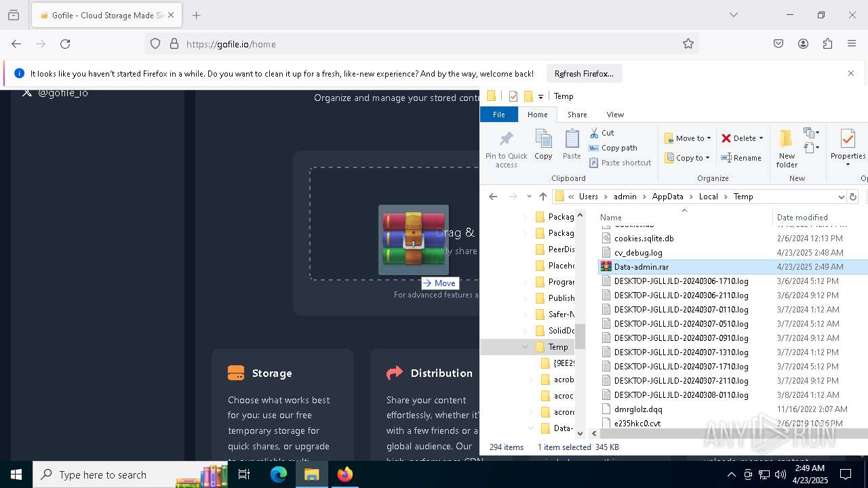Select dmrglolz.dqq file
868x488 pixels.
pyautogui.click(x=638, y=409)
